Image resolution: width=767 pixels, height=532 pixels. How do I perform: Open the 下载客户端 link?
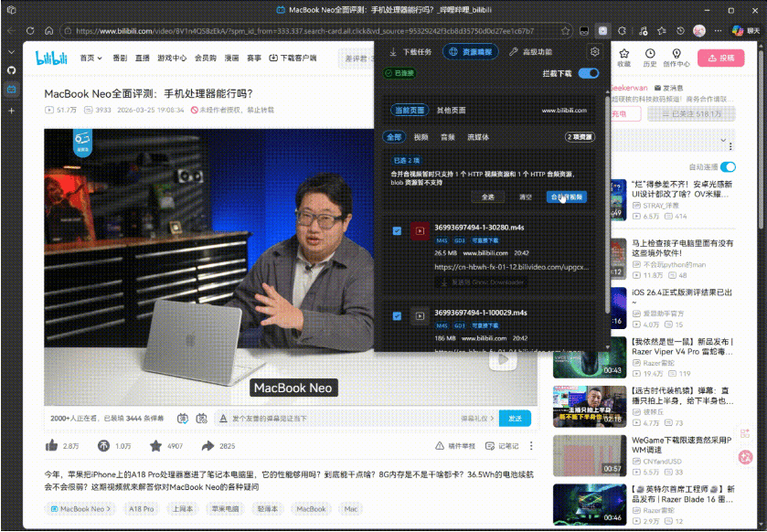(x=293, y=58)
